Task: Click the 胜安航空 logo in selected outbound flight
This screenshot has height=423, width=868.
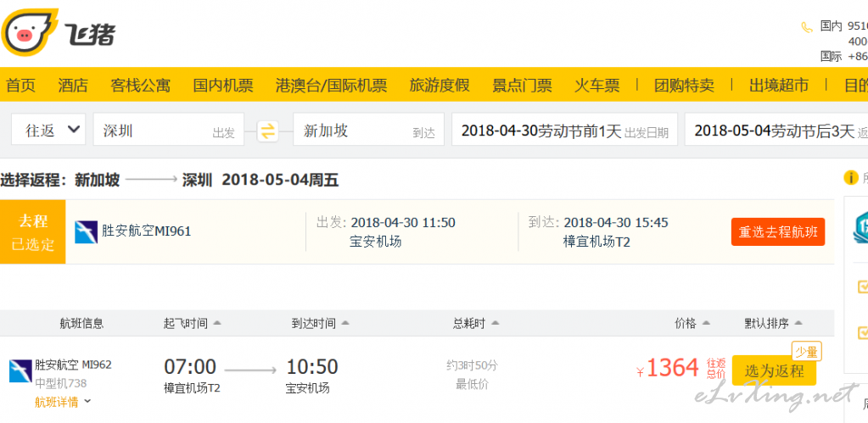Action: point(87,232)
